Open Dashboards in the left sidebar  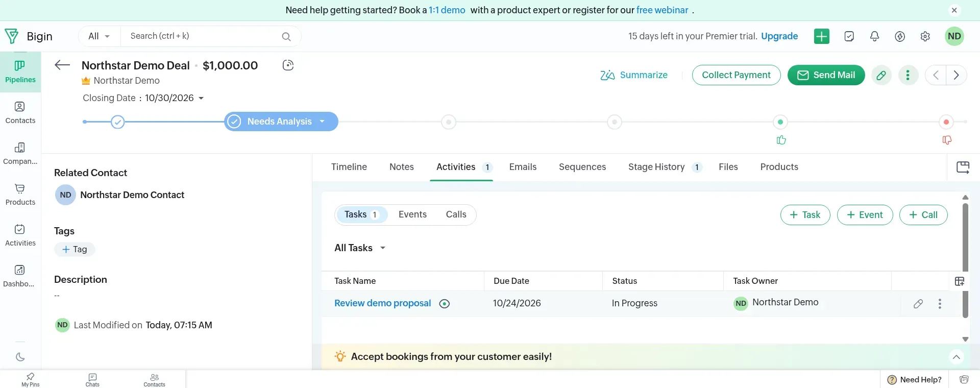[20, 276]
